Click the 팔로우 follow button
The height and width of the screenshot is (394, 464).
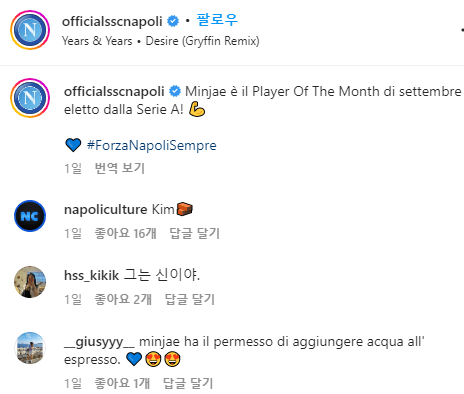click(217, 20)
